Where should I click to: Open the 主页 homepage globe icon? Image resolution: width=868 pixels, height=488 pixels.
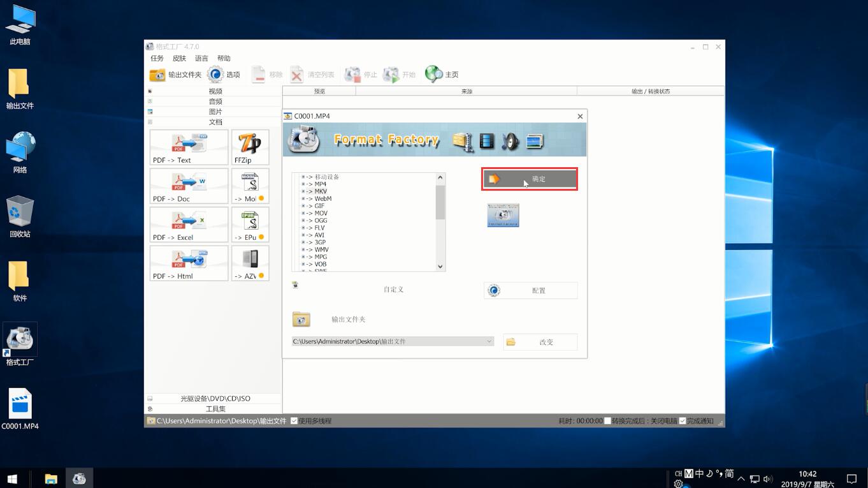coord(433,75)
